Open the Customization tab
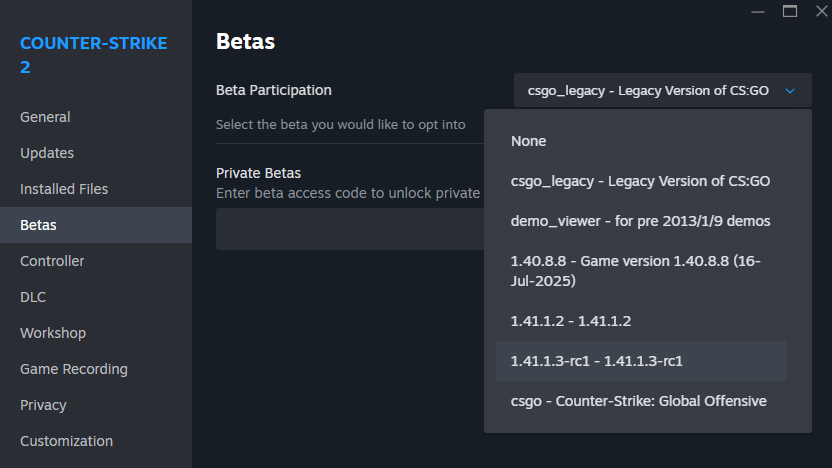The image size is (832, 468). click(66, 441)
